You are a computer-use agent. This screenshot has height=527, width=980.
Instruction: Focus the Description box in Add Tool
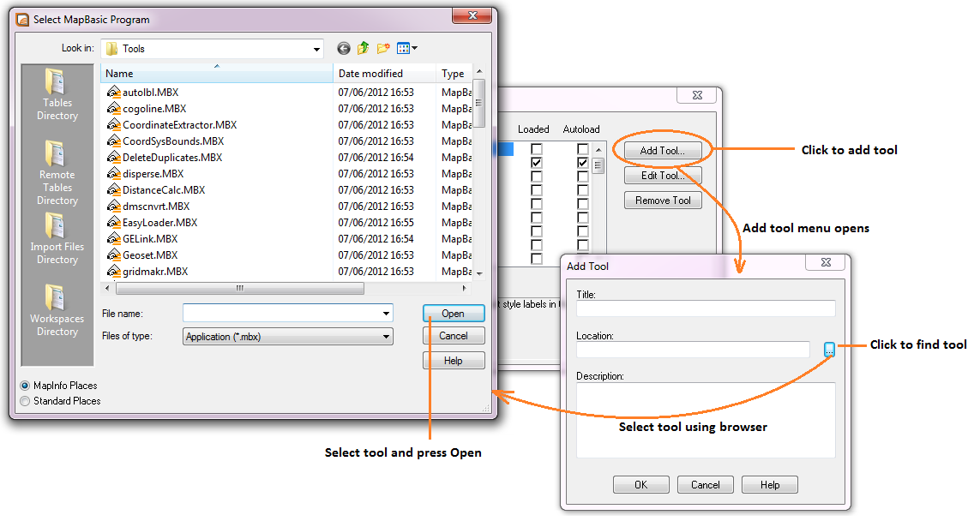pos(706,420)
